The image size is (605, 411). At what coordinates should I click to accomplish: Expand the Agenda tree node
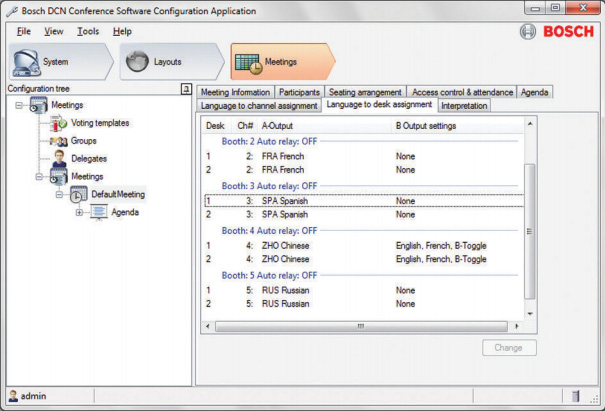tap(79, 212)
